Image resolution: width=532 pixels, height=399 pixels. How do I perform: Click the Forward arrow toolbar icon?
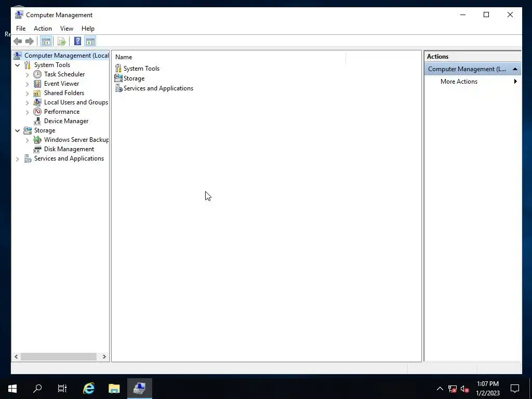click(x=30, y=42)
